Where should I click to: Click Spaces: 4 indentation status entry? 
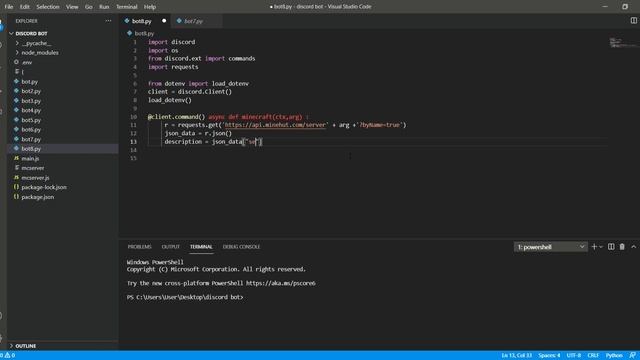tap(549, 356)
